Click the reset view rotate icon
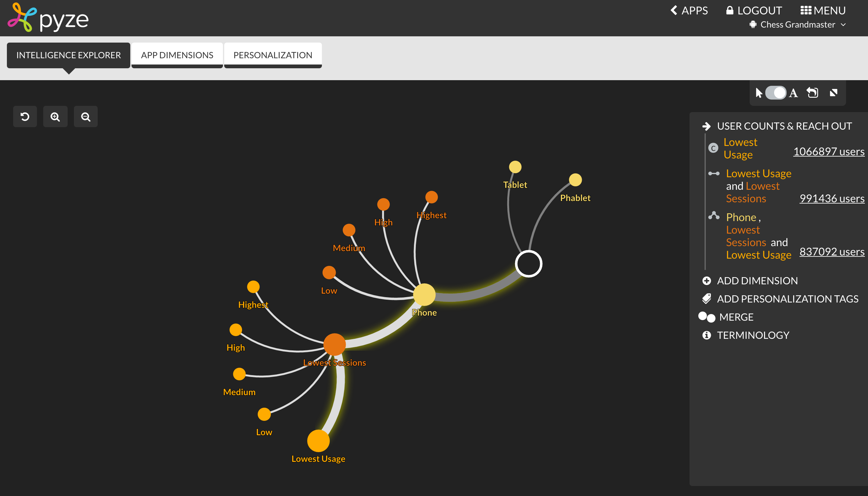868x496 pixels. click(x=25, y=117)
